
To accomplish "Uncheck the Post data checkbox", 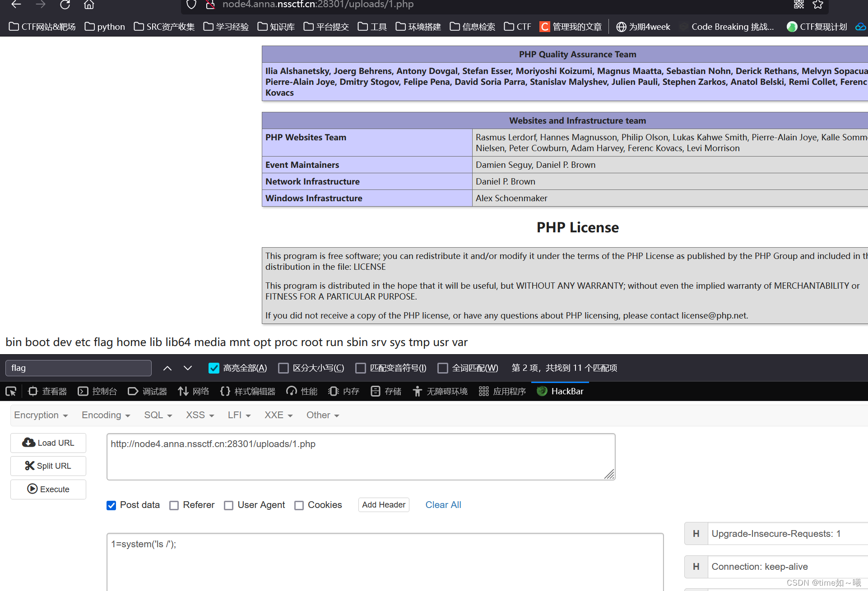I will (x=111, y=505).
